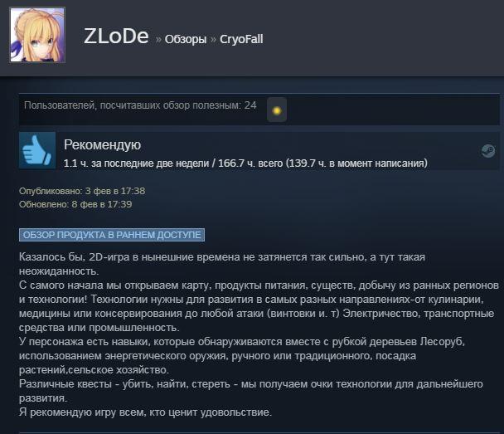Image resolution: width=504 pixels, height=434 pixels.
Task: Click the helpful users count text showing 24
Action: pyautogui.click(x=140, y=105)
